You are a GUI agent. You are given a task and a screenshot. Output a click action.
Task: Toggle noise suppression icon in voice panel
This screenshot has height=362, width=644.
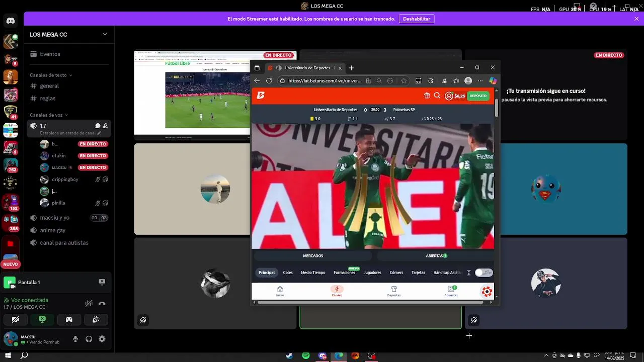(x=89, y=303)
